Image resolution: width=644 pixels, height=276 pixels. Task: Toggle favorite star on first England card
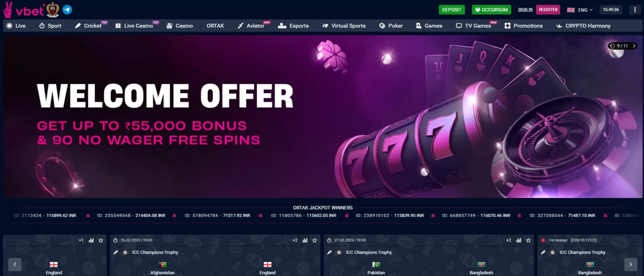pyautogui.click(x=101, y=240)
